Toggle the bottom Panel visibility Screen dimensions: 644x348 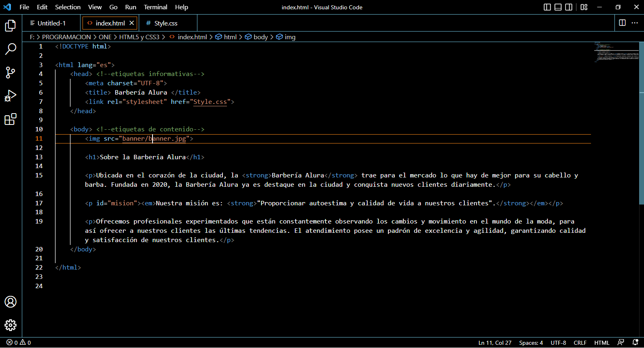pyautogui.click(x=558, y=7)
